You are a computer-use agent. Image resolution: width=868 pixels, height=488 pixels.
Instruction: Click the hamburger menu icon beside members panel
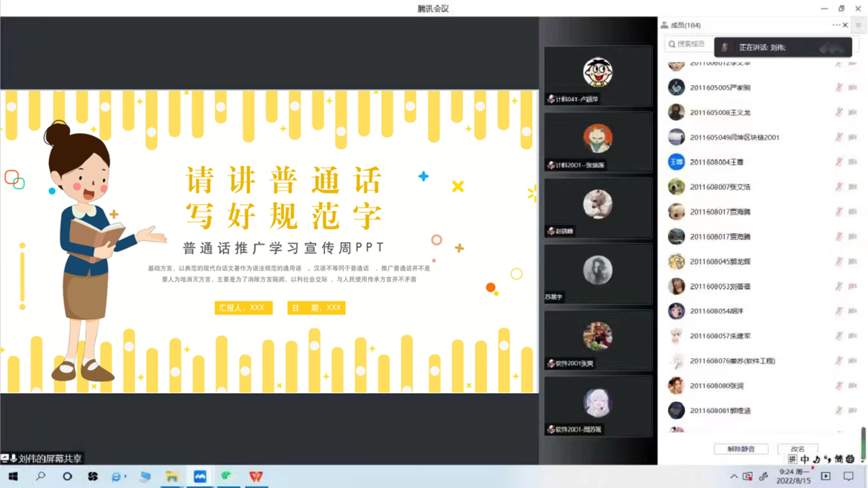click(x=858, y=25)
